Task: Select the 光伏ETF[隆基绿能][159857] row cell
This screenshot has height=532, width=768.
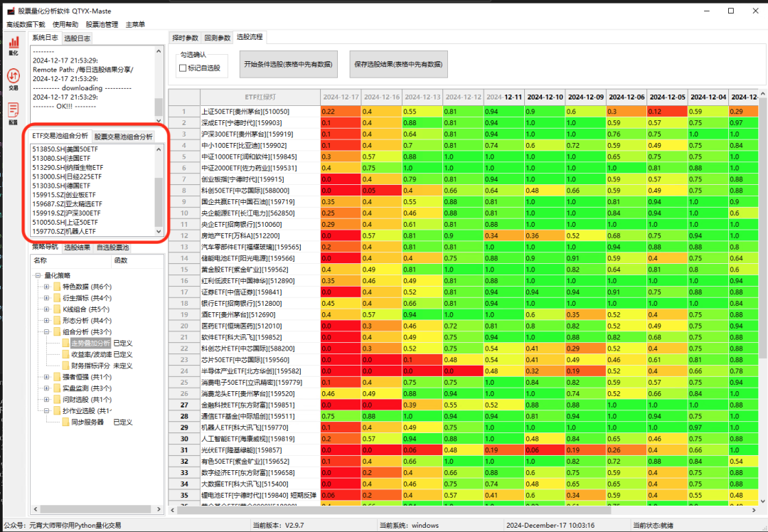Action: 260,450
